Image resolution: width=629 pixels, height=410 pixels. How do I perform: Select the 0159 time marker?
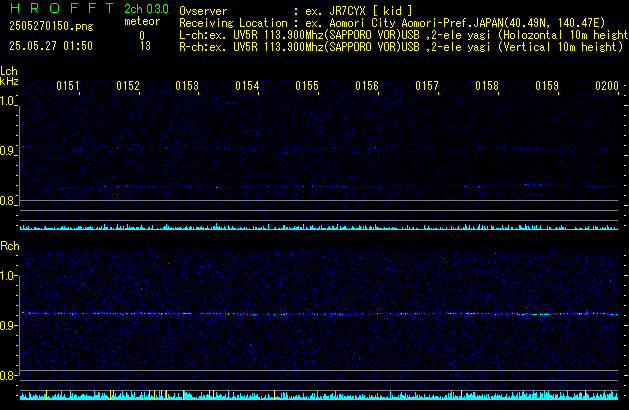click(x=547, y=86)
